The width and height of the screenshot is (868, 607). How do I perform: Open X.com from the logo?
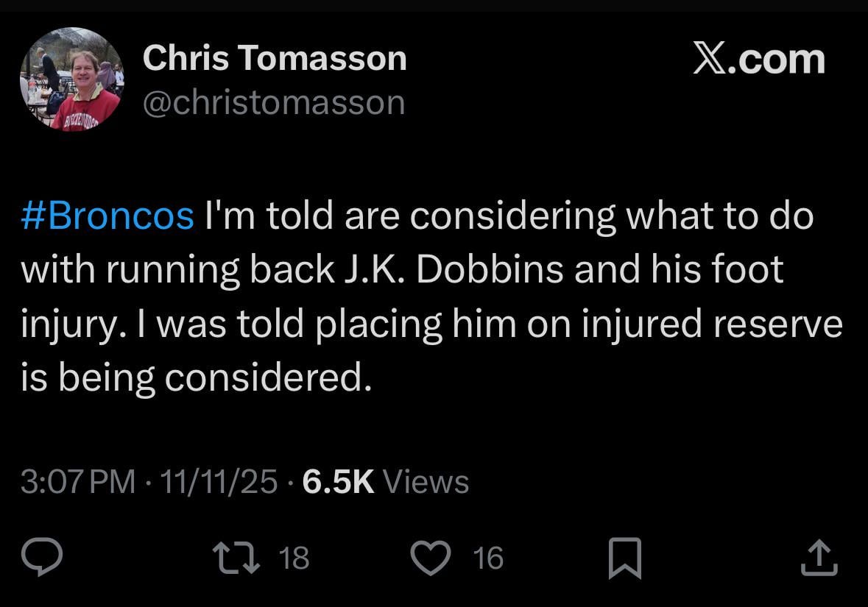(758, 59)
